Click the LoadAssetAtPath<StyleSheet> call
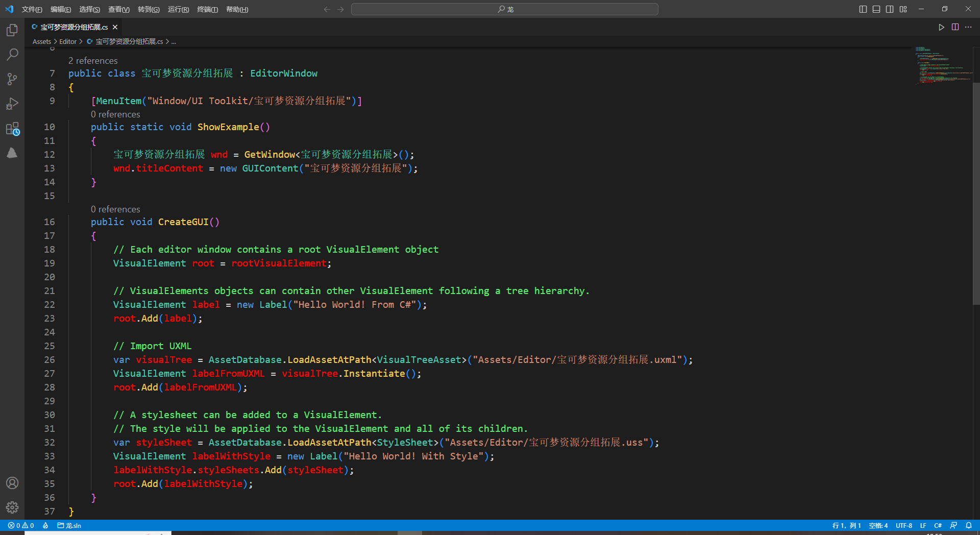 tap(363, 443)
